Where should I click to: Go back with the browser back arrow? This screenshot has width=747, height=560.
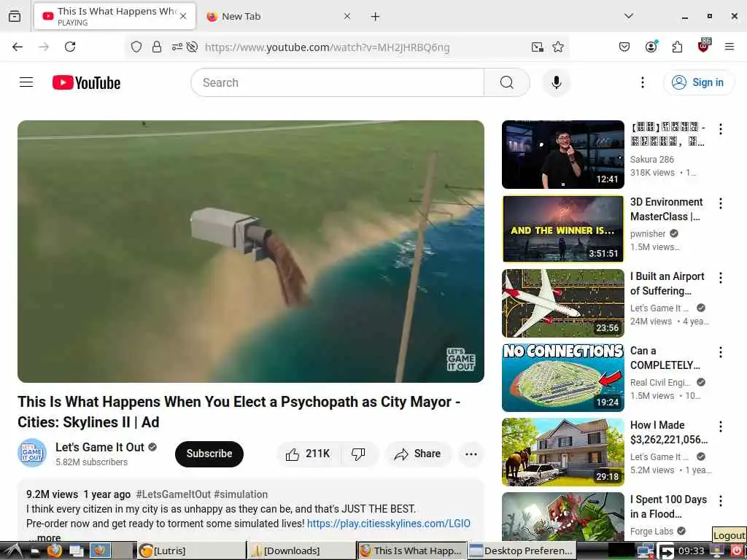(18, 47)
